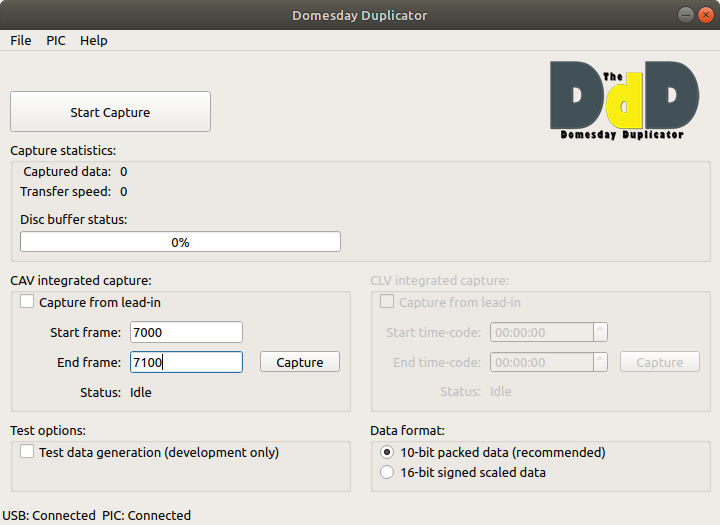Click the Disc buffer status progress bar

coord(180,242)
